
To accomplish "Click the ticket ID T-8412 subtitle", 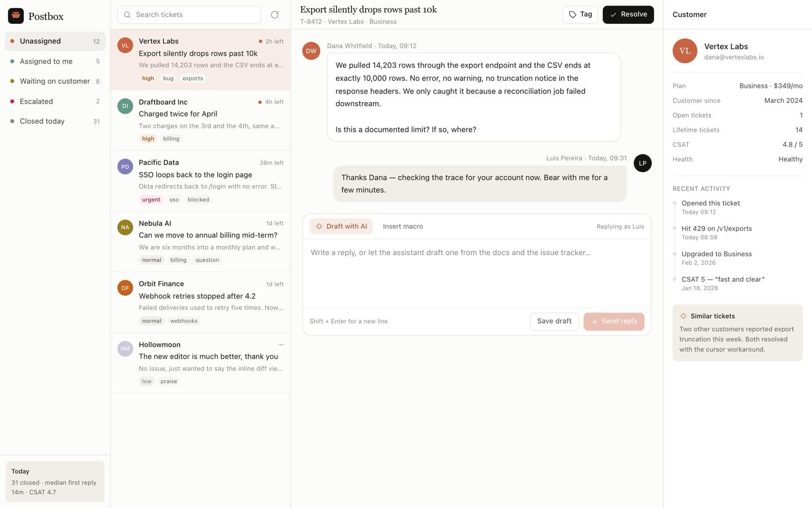I will (x=311, y=22).
